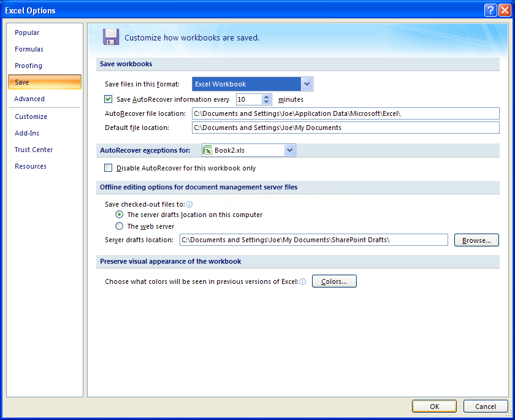Confirm settings with the OK button
Viewport: 515px width, 420px height.
[x=434, y=407]
